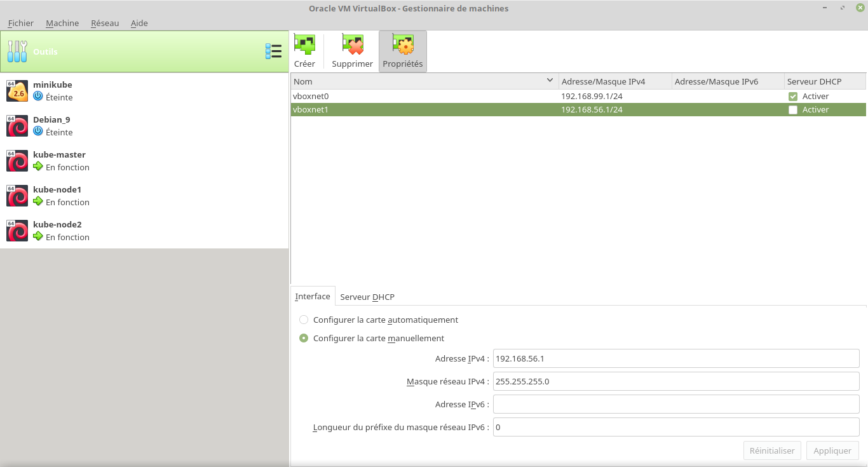Click the Adresse IPv4 input field
The image size is (868, 467).
click(x=675, y=358)
